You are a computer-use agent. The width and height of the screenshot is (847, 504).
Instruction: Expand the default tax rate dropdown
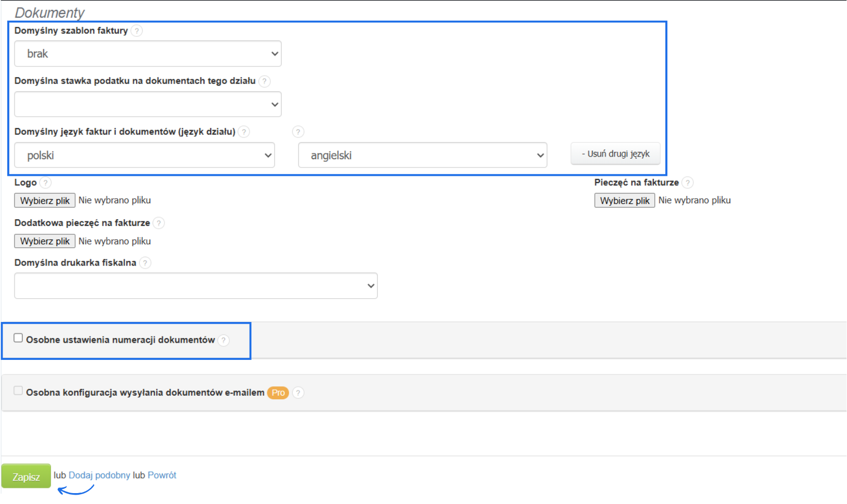coord(148,104)
